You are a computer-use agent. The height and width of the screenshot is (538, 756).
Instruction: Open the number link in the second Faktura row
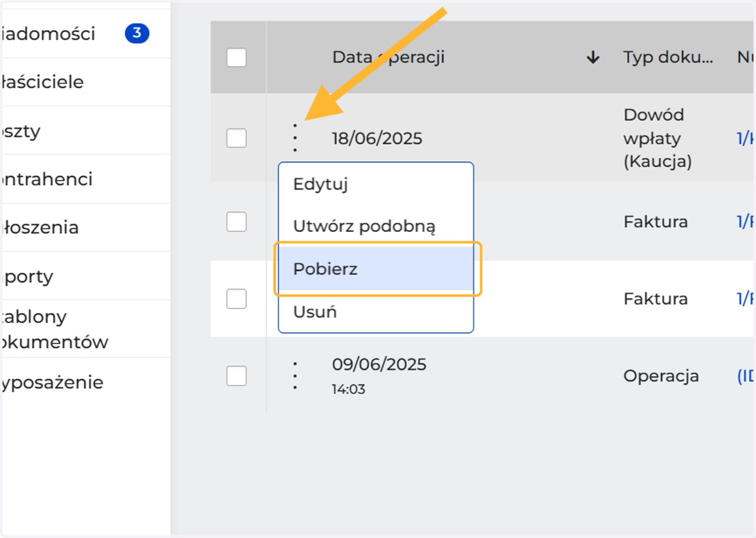tap(746, 299)
